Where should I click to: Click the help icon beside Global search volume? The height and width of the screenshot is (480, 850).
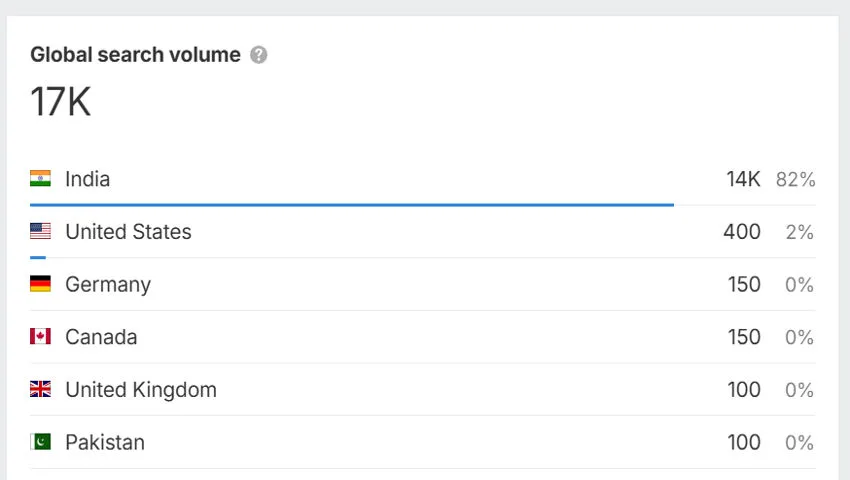pos(259,55)
